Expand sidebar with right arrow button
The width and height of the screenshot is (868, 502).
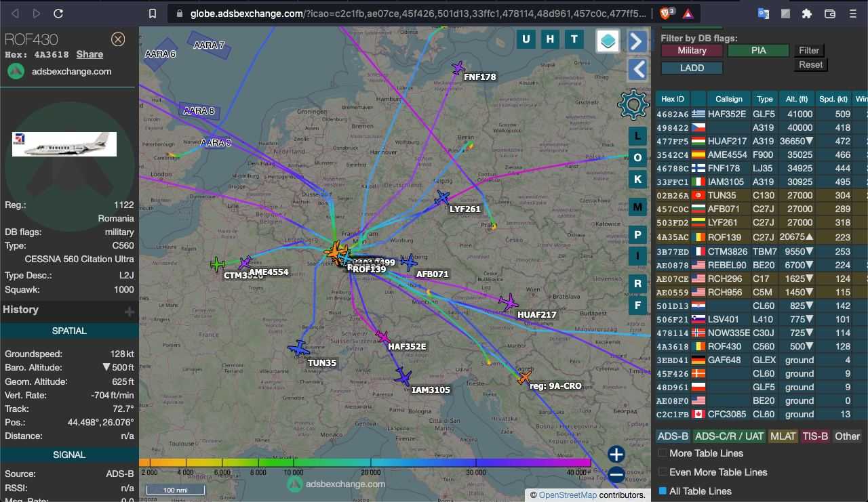(x=637, y=41)
